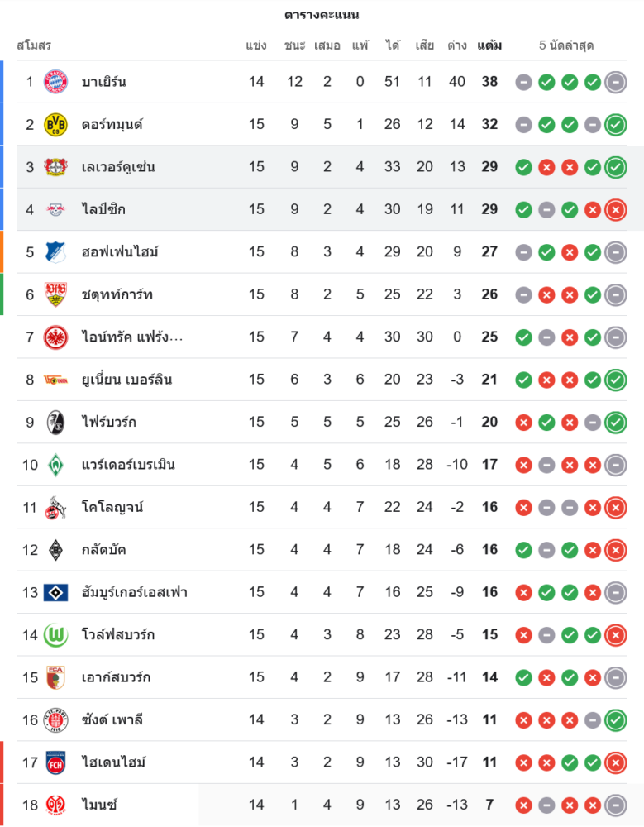Click the Bayer Leverkusen club crest

point(55,166)
